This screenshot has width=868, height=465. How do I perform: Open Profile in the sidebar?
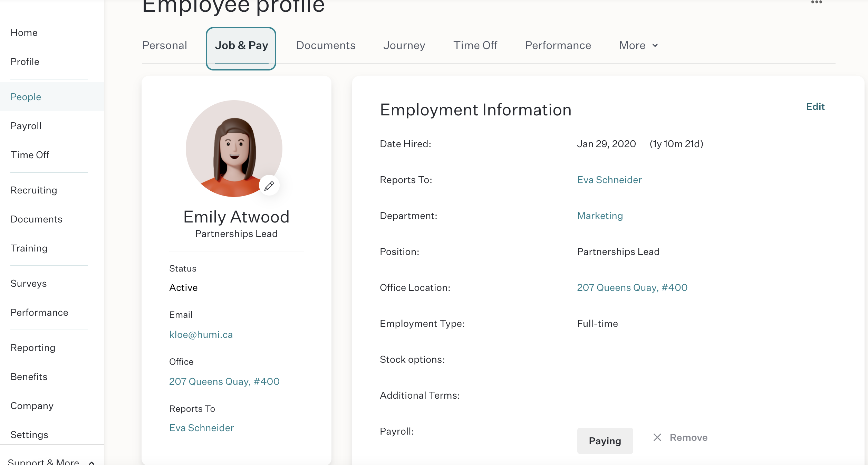click(25, 61)
